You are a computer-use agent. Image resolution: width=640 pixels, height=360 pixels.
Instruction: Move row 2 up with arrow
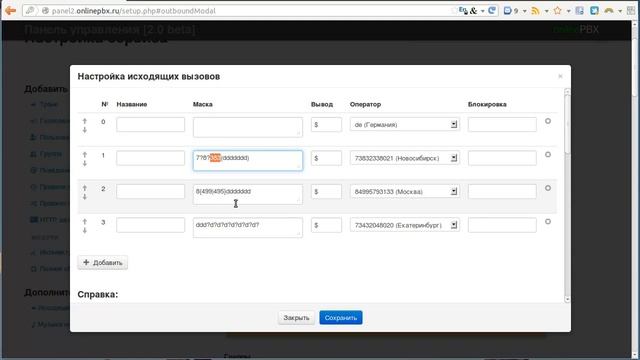84,188
